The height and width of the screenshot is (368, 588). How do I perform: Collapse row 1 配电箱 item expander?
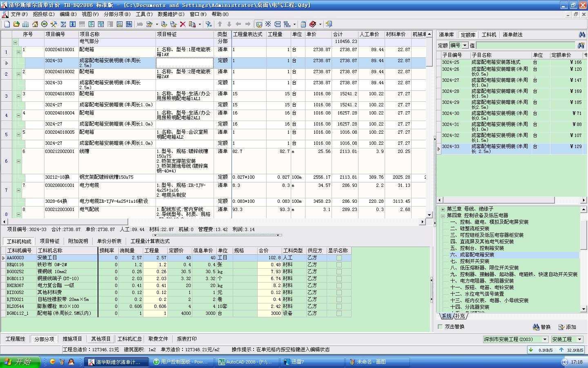pyautogui.click(x=18, y=52)
